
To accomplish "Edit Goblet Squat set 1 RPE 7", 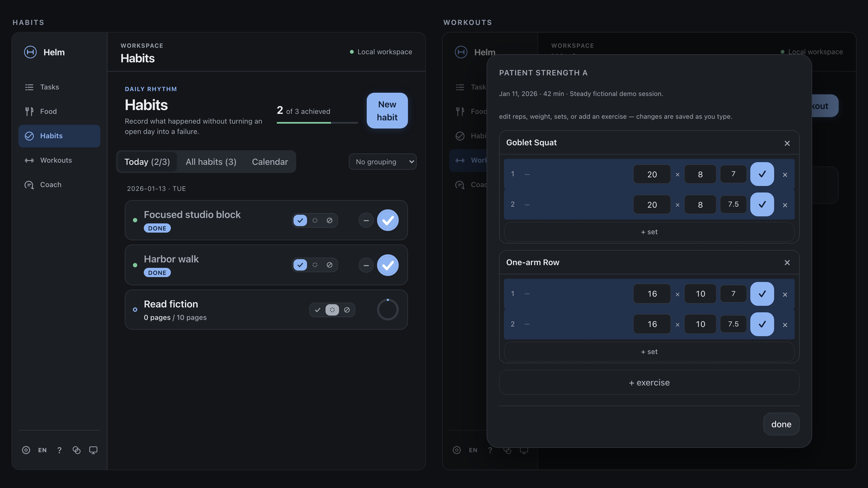I will tap(733, 174).
